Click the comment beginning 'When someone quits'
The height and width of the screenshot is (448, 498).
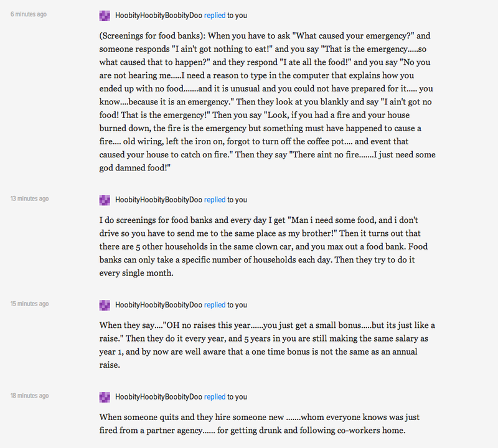(259, 424)
